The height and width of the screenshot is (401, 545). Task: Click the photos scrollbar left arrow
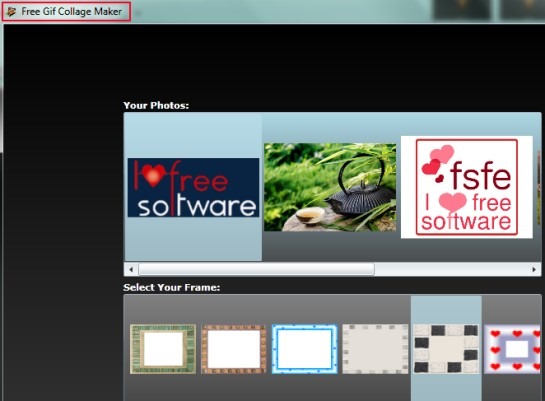[131, 269]
